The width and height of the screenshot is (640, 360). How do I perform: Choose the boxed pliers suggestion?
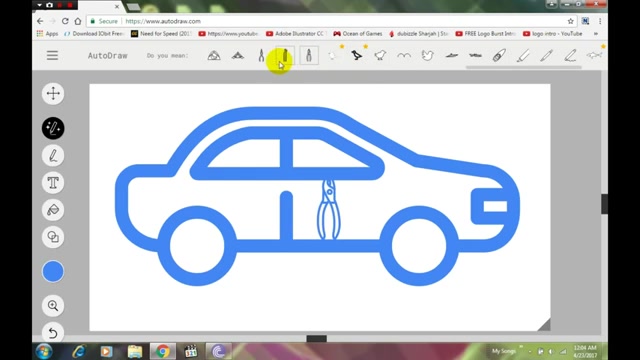[309, 55]
